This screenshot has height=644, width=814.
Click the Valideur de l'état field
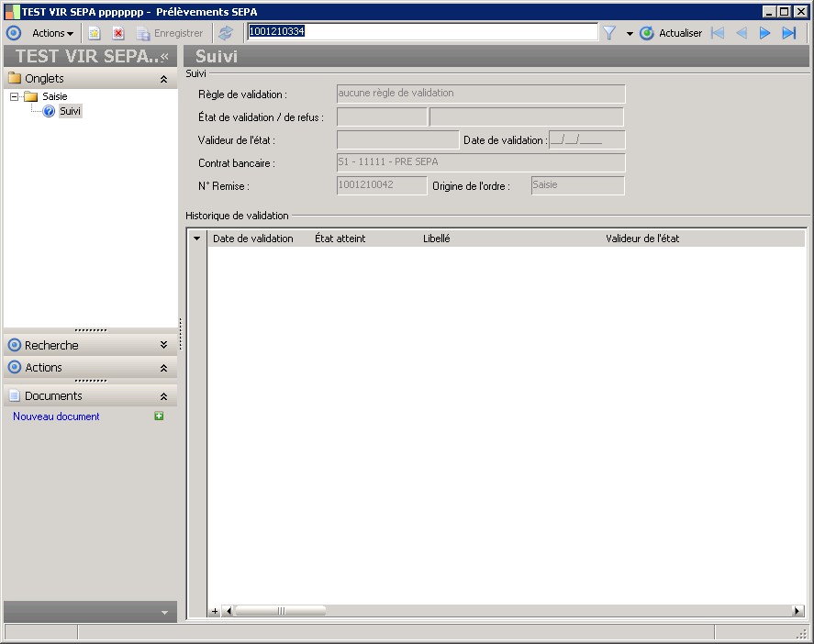tap(397, 139)
